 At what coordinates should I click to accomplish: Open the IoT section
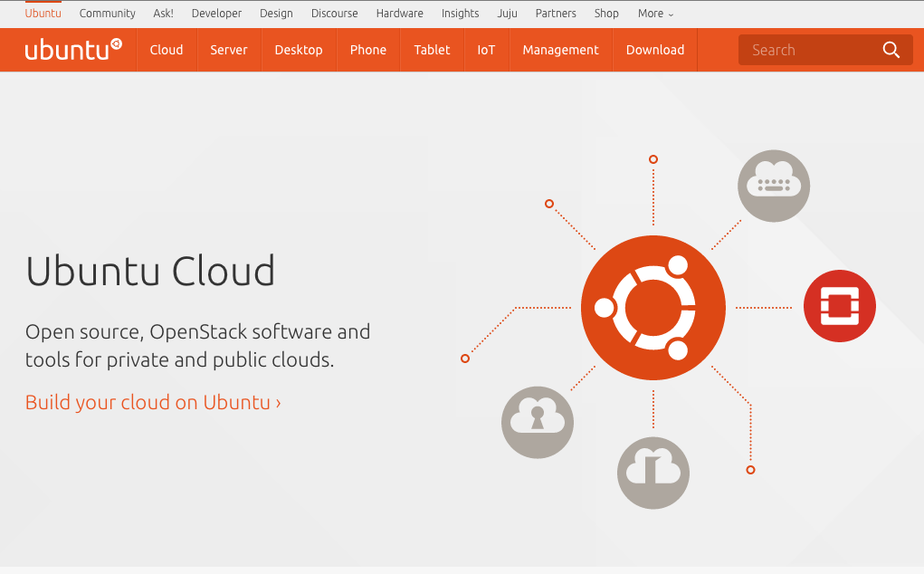coord(486,50)
